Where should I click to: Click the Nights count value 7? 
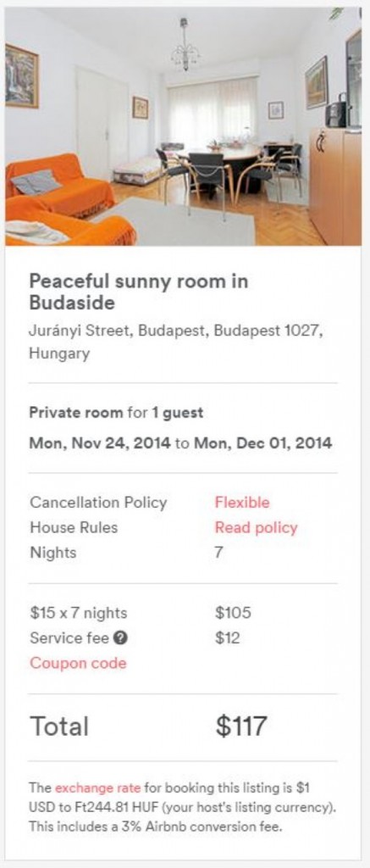pyautogui.click(x=219, y=553)
